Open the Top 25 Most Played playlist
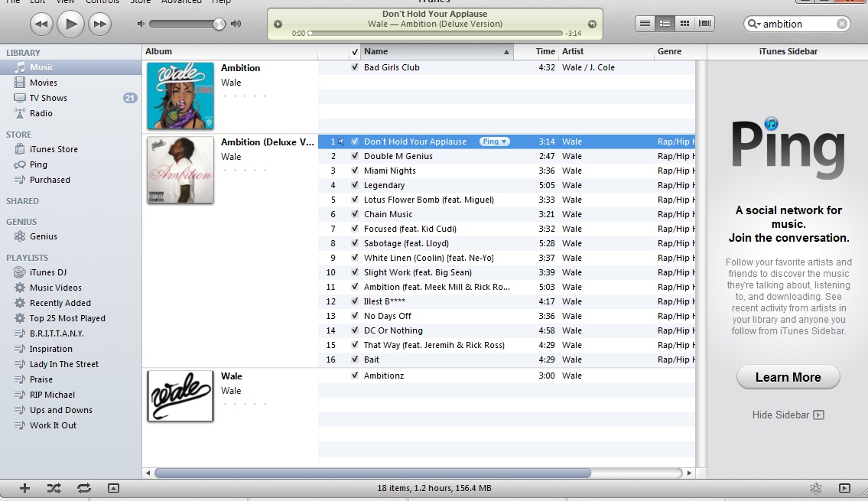This screenshot has height=501, width=868. [67, 318]
